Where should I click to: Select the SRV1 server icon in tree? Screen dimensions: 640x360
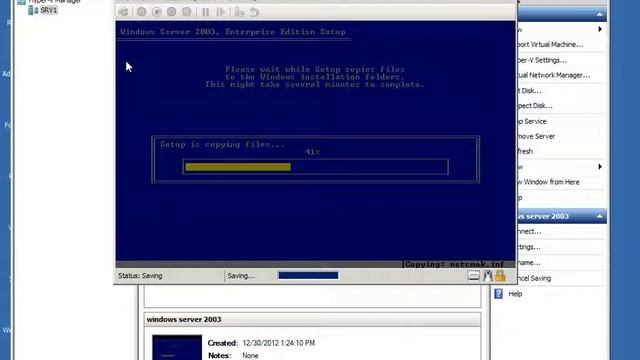(x=33, y=10)
